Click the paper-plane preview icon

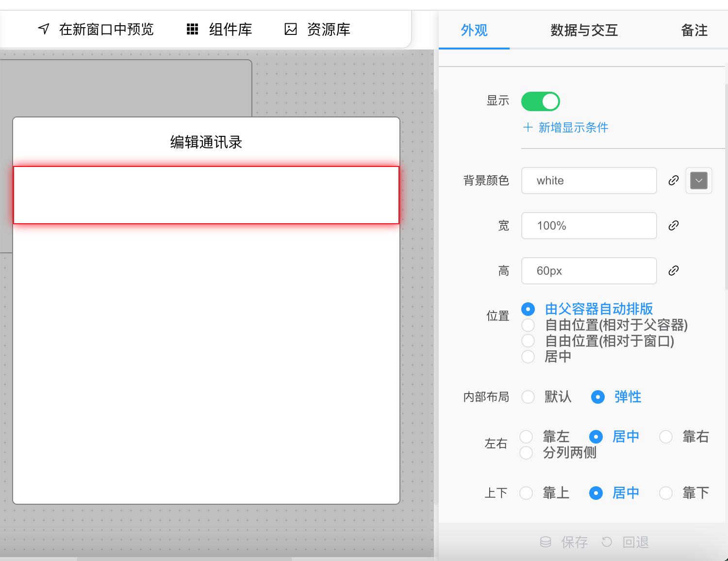tap(44, 29)
